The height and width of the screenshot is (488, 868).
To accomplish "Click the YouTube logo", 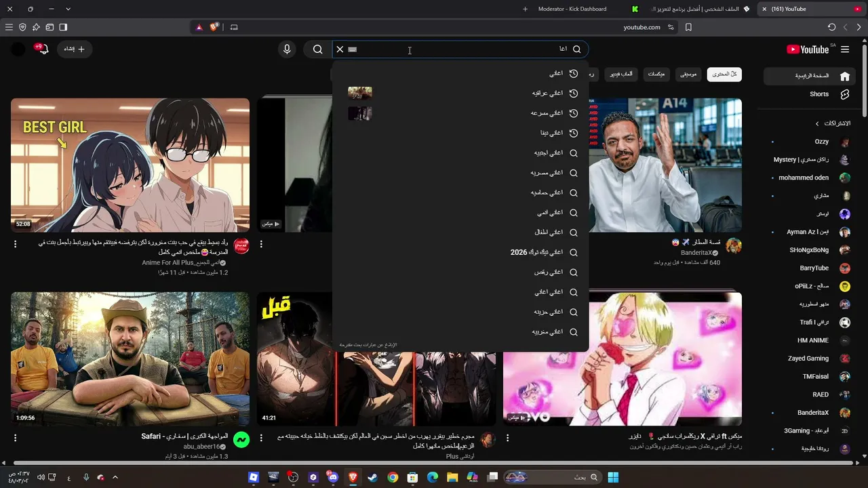I will tap(808, 49).
